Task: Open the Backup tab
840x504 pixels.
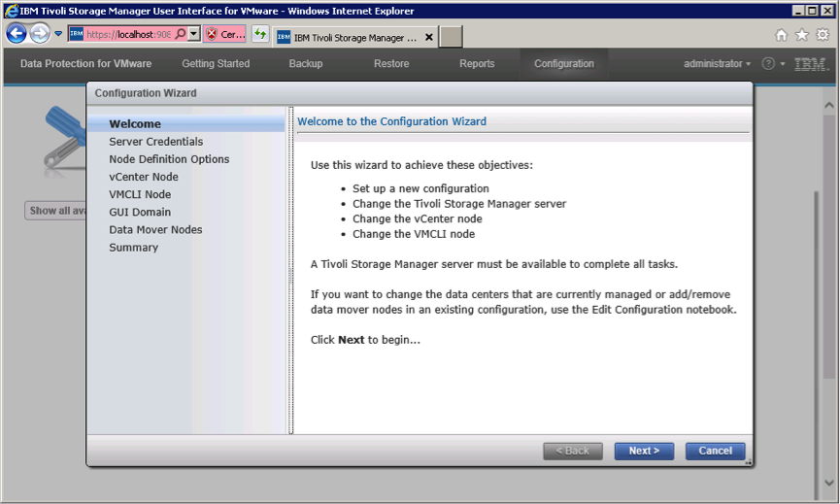Action: (x=306, y=64)
